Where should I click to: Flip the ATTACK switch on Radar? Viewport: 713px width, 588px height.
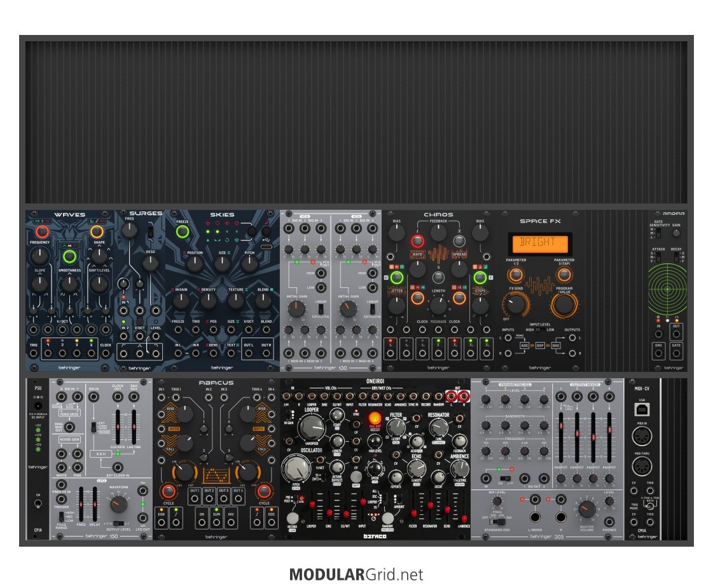click(658, 257)
